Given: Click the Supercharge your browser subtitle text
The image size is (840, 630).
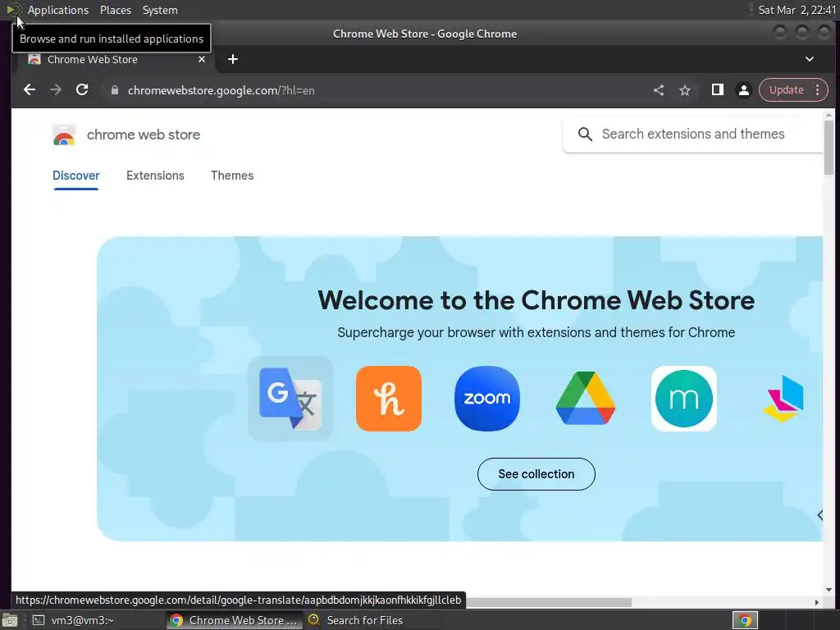Looking at the screenshot, I should 536,333.
